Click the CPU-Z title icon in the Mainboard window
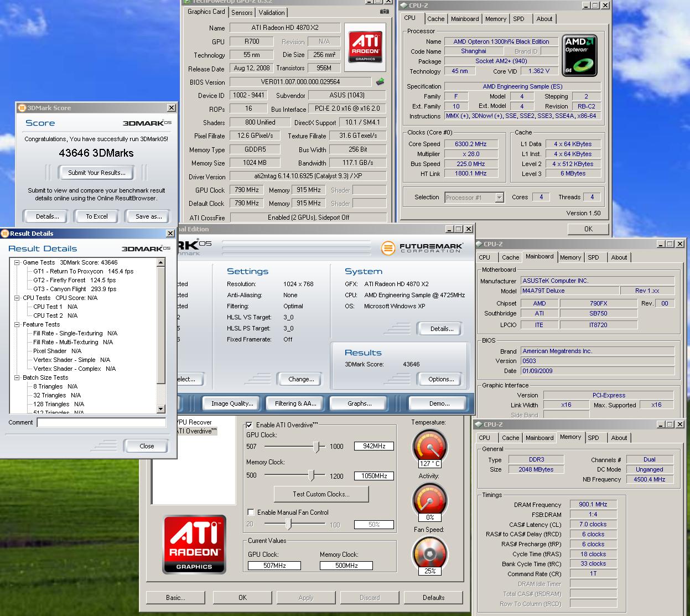690x616 pixels. (478, 244)
